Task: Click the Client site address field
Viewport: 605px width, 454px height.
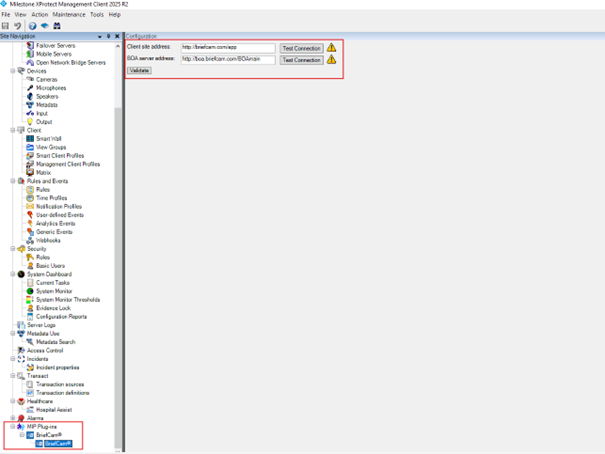Action: (228, 47)
